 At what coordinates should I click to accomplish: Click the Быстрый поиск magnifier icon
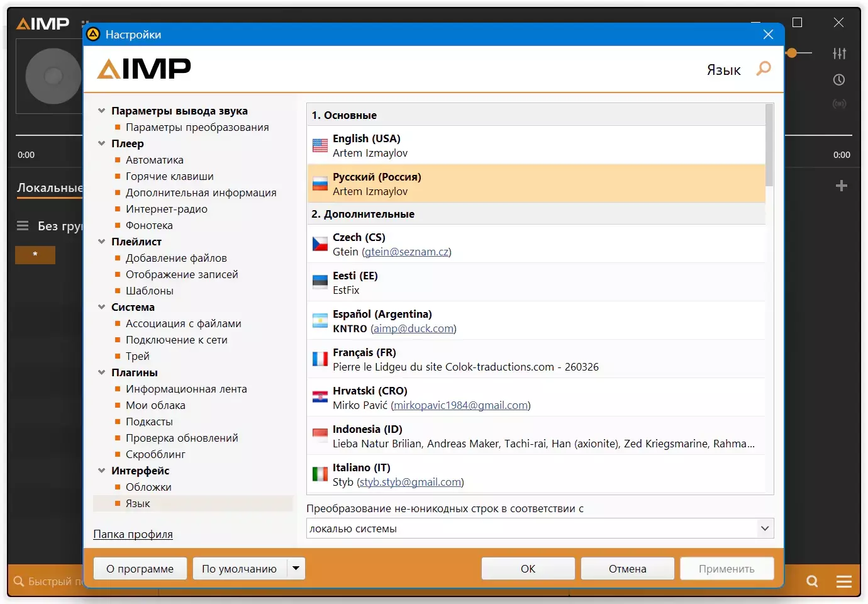tap(19, 581)
